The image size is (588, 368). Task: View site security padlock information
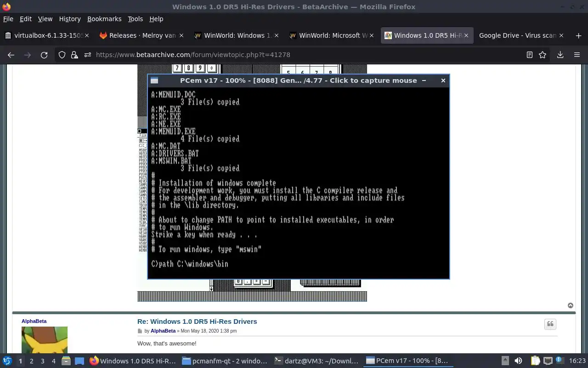coord(74,55)
